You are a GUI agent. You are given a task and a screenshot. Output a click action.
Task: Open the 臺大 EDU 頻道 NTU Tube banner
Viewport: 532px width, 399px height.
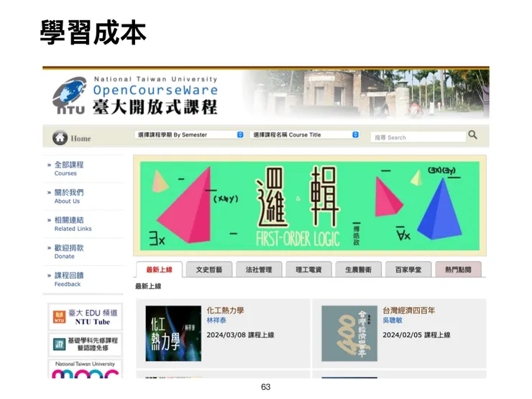(85, 317)
